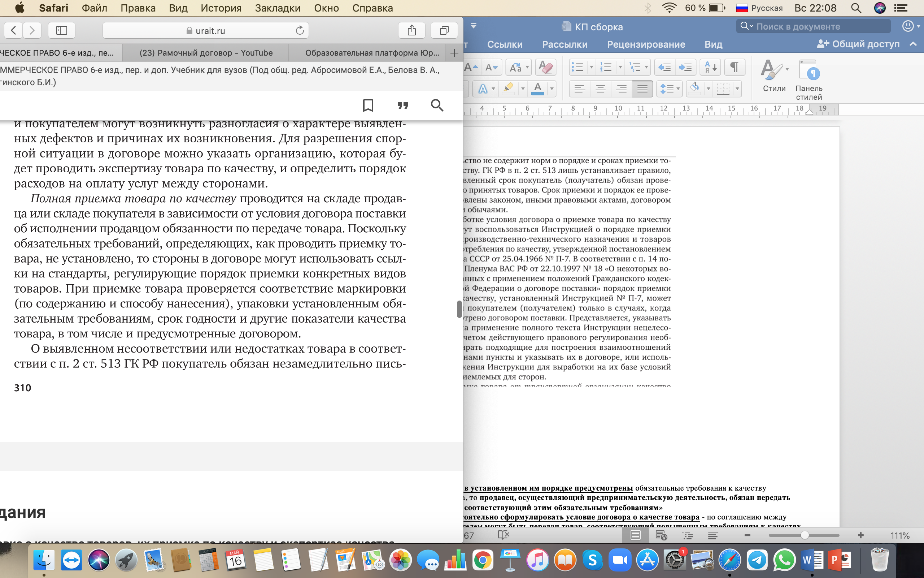Apply borders icon in Word ribbon

[723, 89]
